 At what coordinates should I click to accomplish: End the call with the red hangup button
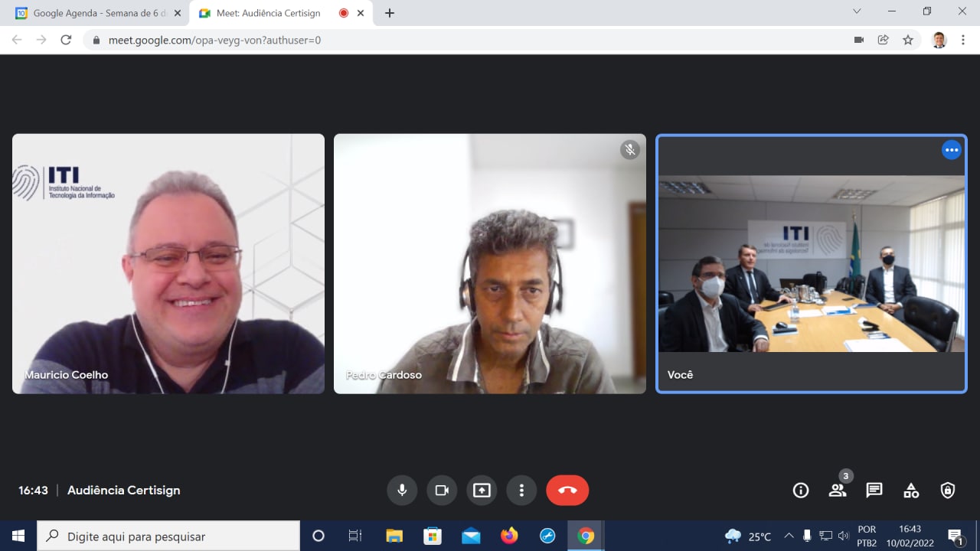point(567,490)
